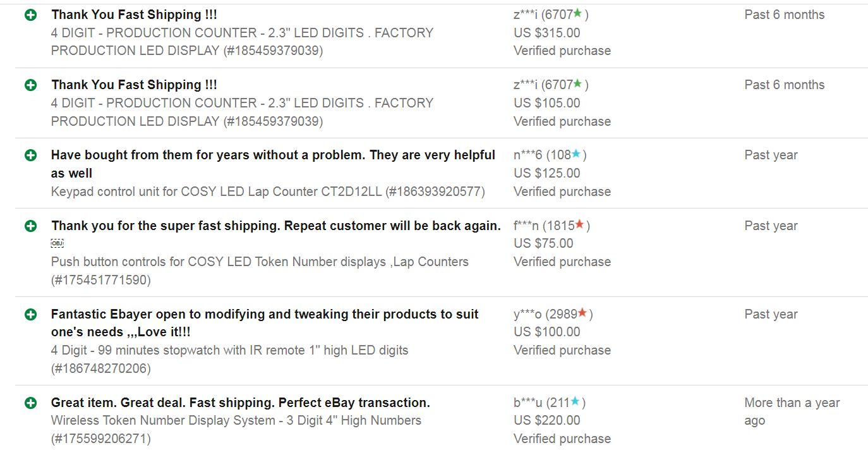Click the green plus icon for the US $105.00 feedback
This screenshot has width=868, height=450.
[x=30, y=85]
